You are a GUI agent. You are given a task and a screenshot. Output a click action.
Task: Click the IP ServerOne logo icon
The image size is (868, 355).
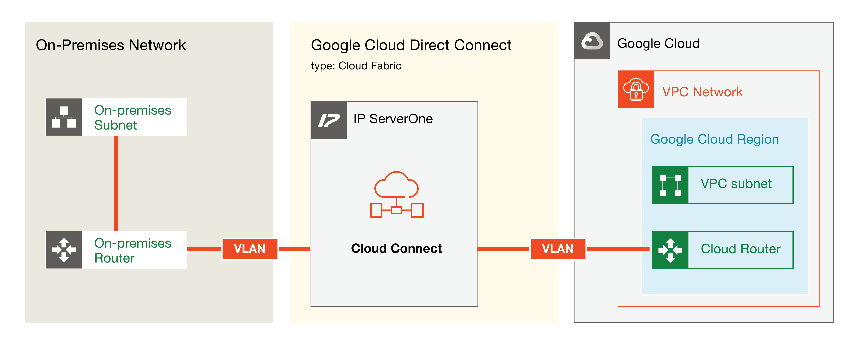tap(329, 120)
